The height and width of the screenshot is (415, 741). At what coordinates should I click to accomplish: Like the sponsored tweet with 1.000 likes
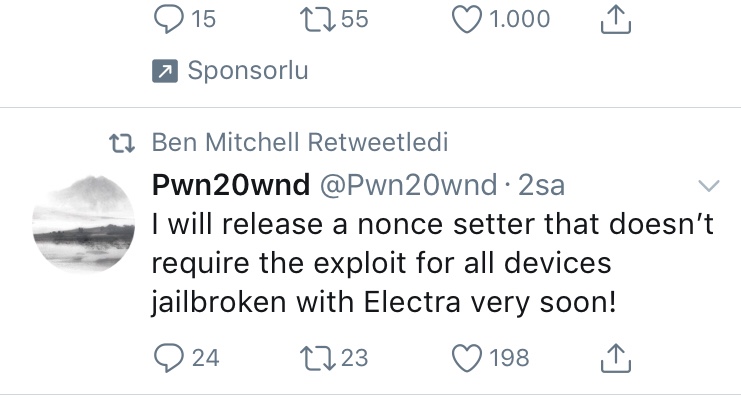pos(469,19)
